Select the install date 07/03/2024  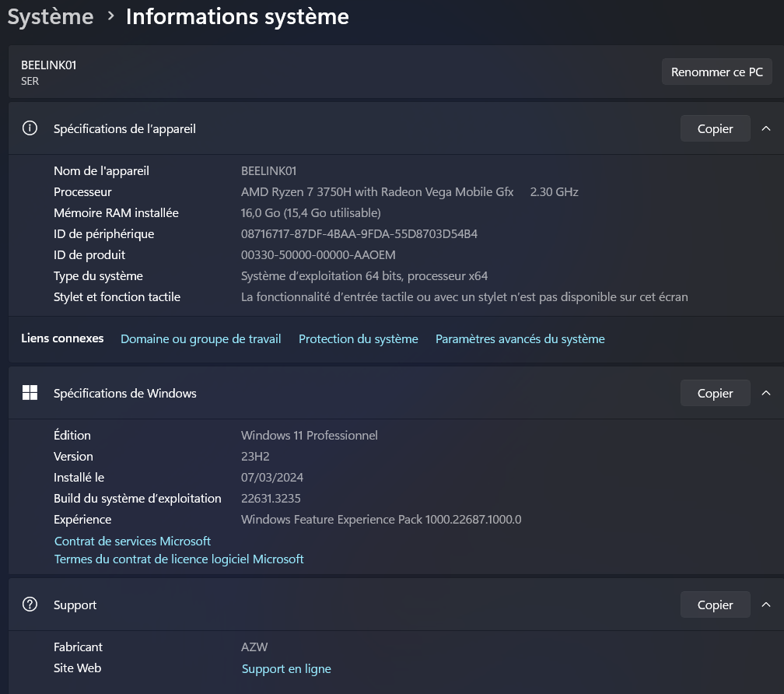click(272, 478)
